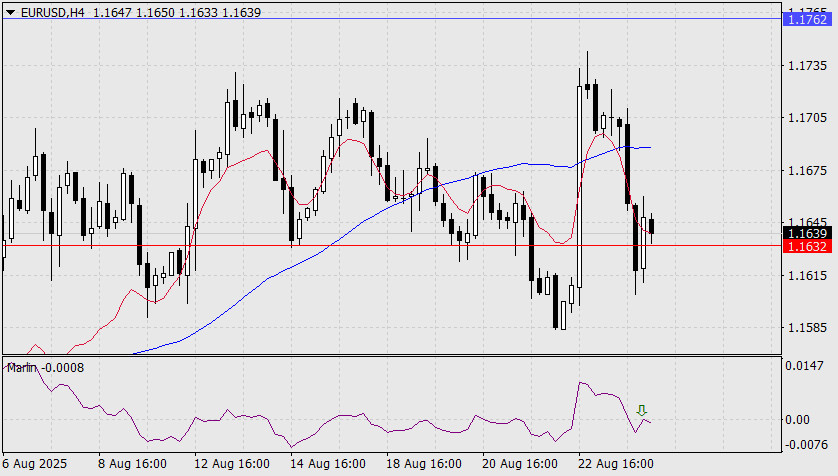The height and width of the screenshot is (476, 838).
Task: Click the 1.1585 price axis value
Action: click(808, 327)
